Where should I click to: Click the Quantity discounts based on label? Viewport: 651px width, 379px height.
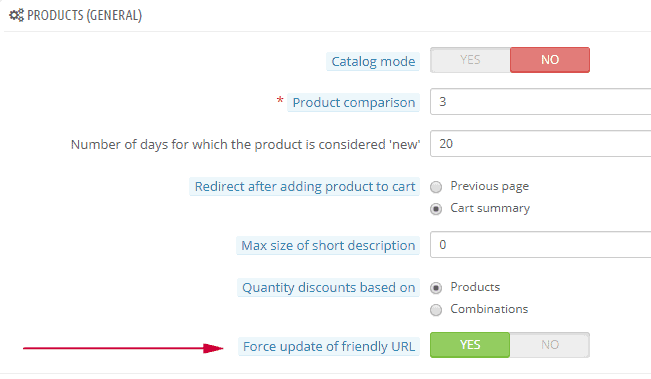click(328, 288)
